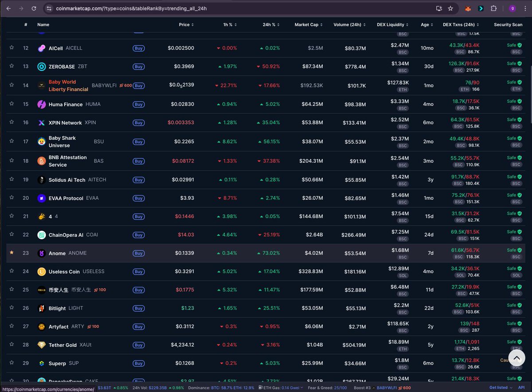Image resolution: width=532 pixels, height=392 pixels.
Task: Click the ChainOpera AI coin logo
Action: click(x=41, y=235)
